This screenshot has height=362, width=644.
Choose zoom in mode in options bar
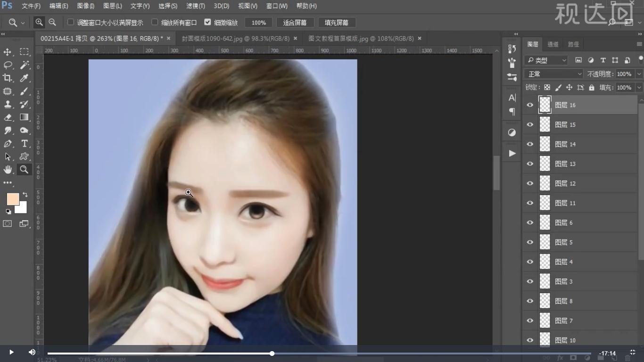click(39, 22)
